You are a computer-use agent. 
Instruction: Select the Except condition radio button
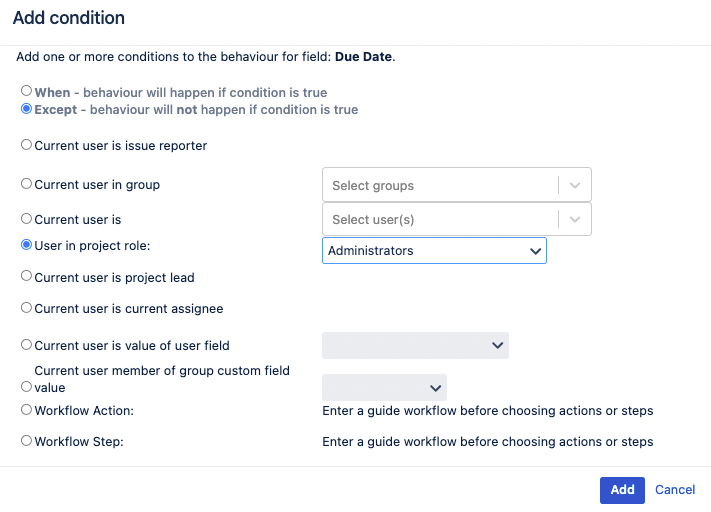[x=26, y=109]
